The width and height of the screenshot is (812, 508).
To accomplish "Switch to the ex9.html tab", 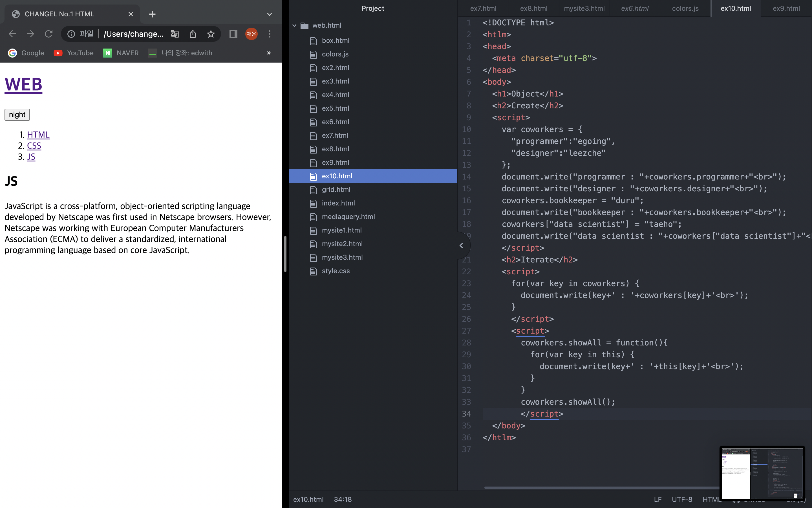I will (x=786, y=8).
